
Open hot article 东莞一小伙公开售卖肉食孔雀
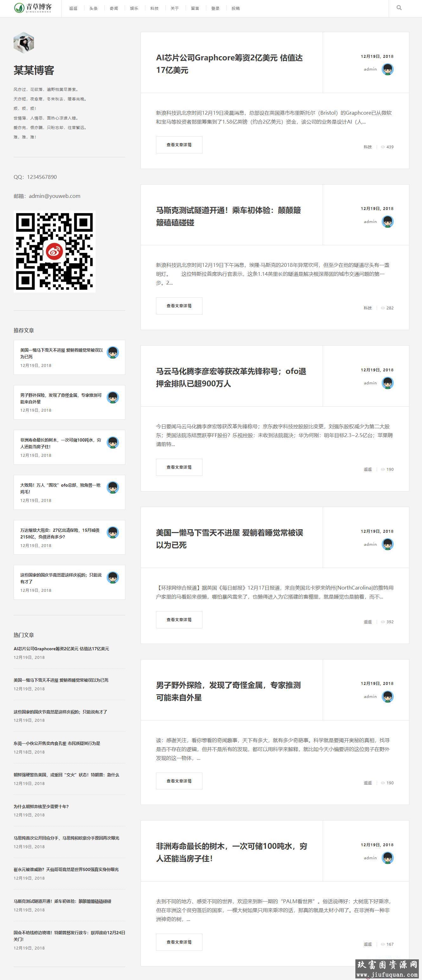coord(57,743)
